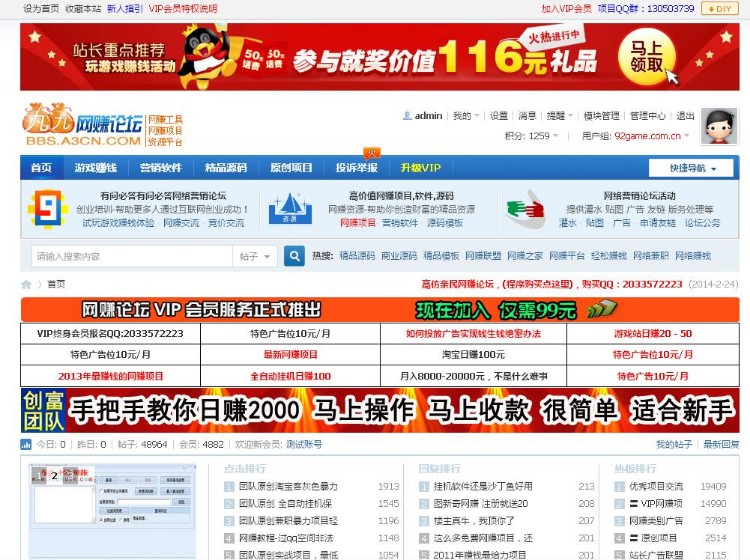Click 设为首页 link
This screenshot has height=560, width=750.
pyautogui.click(x=41, y=8)
